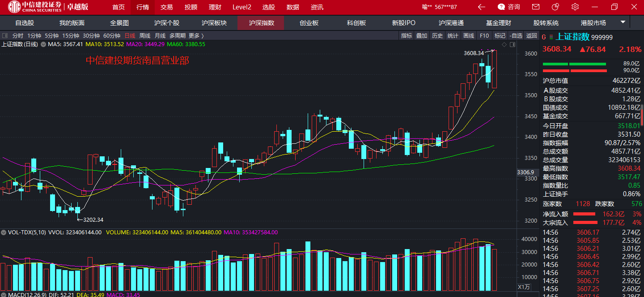Click the 咨询 help question icon
The width and height of the screenshot is (644, 297).
(x=502, y=7)
